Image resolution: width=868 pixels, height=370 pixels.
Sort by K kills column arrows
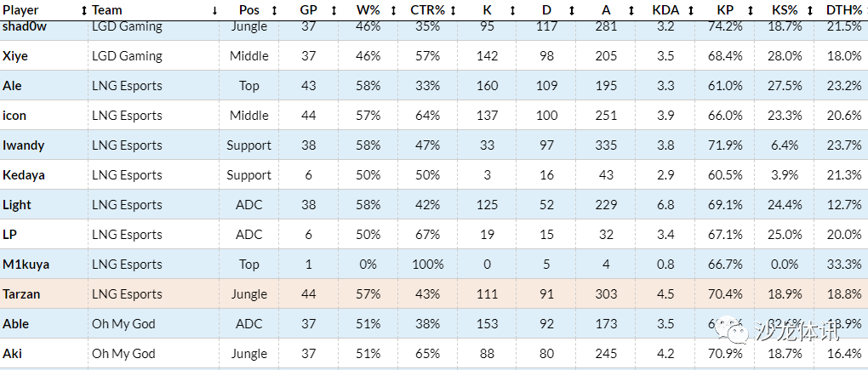512,10
